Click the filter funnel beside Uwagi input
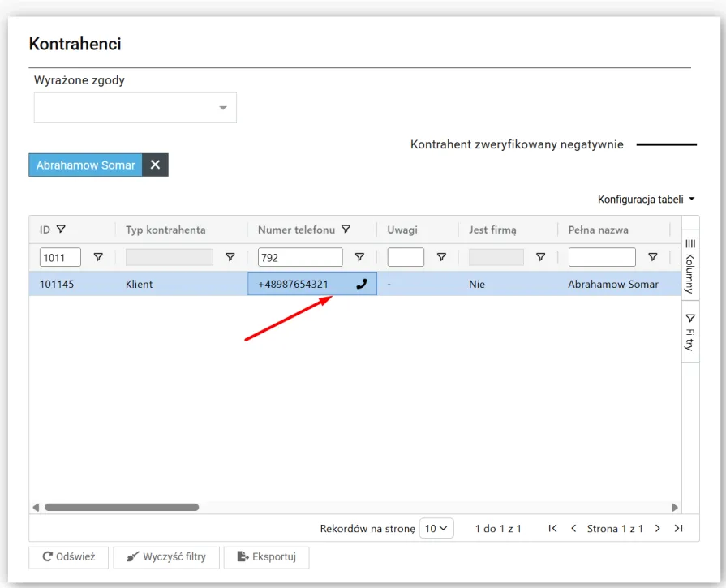This screenshot has height=588, width=726. tap(441, 257)
